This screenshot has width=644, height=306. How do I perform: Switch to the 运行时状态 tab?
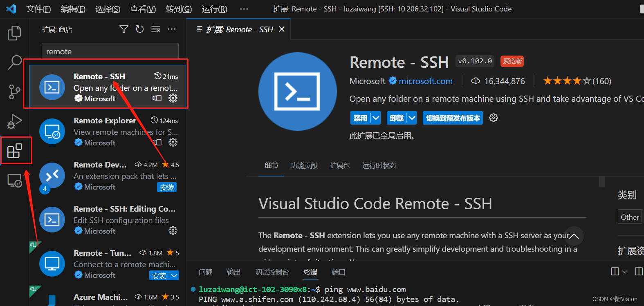point(379,165)
